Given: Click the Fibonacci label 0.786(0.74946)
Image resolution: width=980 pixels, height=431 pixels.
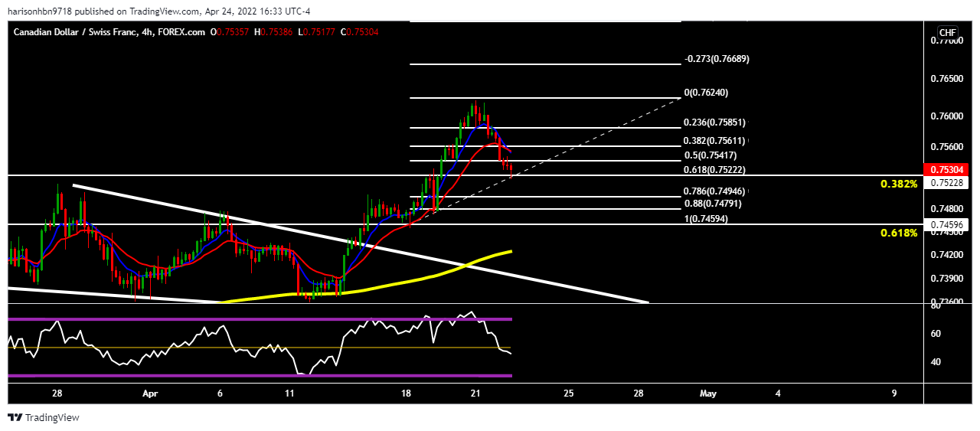Looking at the screenshot, I should click(x=714, y=191).
